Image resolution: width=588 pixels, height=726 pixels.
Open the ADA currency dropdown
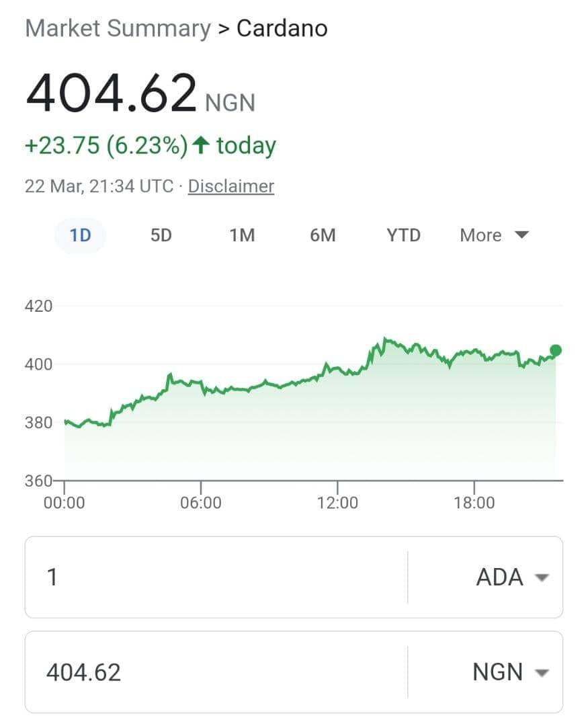pos(486,577)
